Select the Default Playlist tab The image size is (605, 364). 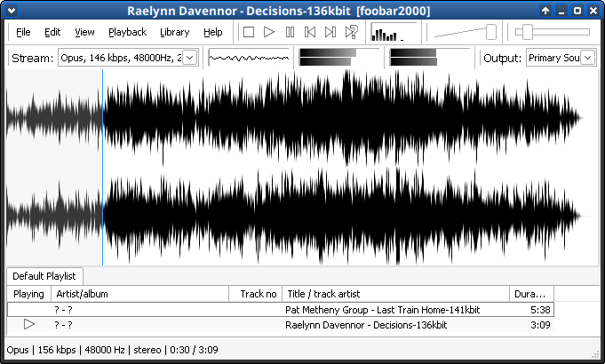44,276
